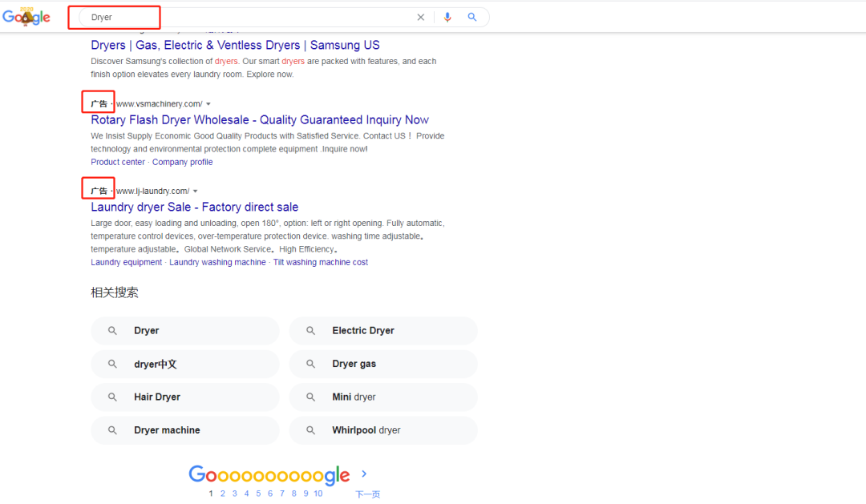Expand dropdown arrow next to www.lj-laundry.com
The image size is (866, 504).
click(x=195, y=191)
